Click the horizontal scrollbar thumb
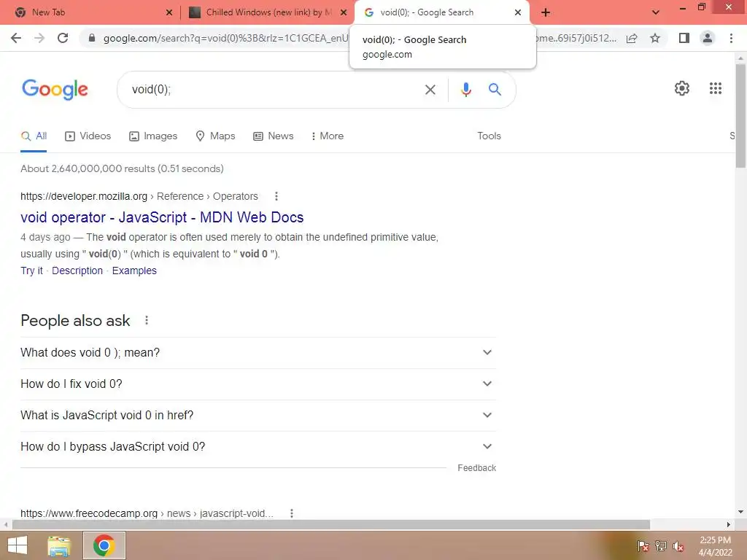Screen dimensions: 747x560 (x=331, y=525)
